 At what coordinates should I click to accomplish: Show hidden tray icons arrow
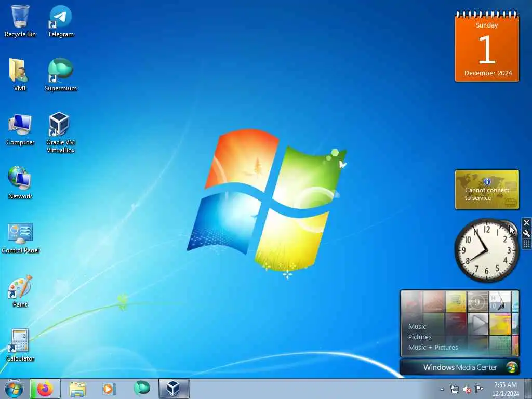(442, 389)
